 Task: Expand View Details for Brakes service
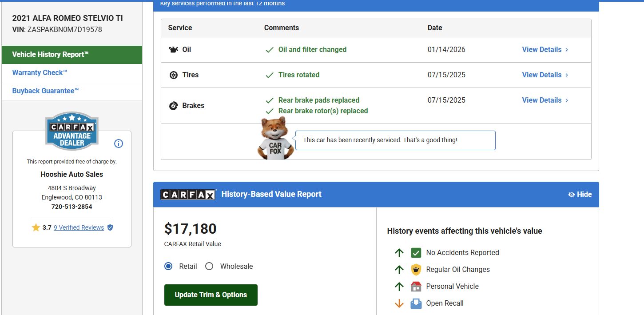545,100
